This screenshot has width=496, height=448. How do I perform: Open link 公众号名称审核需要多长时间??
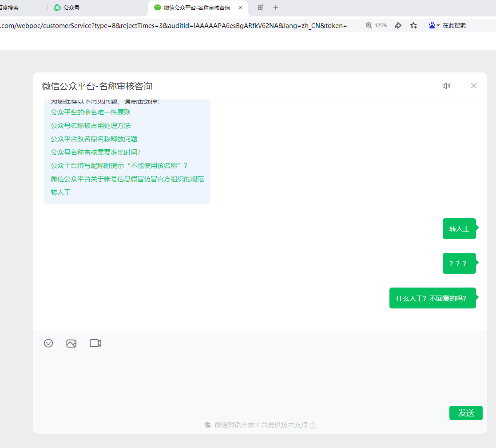[x=95, y=152]
